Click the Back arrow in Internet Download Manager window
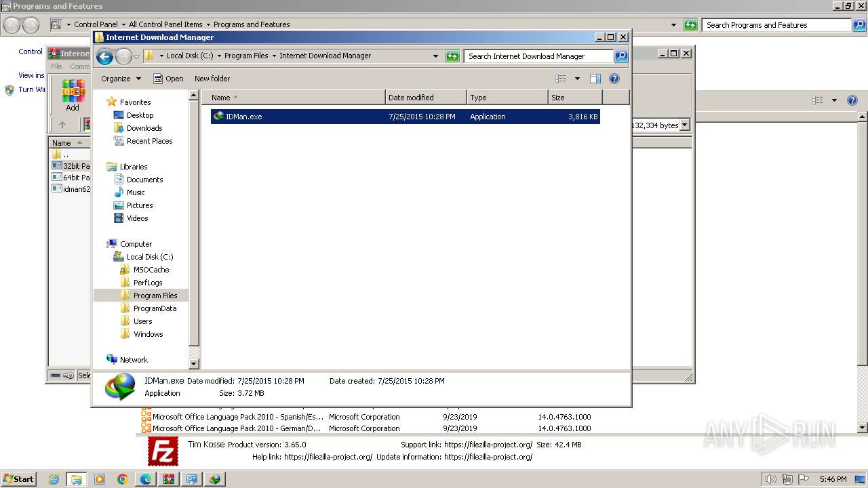 [x=104, y=56]
